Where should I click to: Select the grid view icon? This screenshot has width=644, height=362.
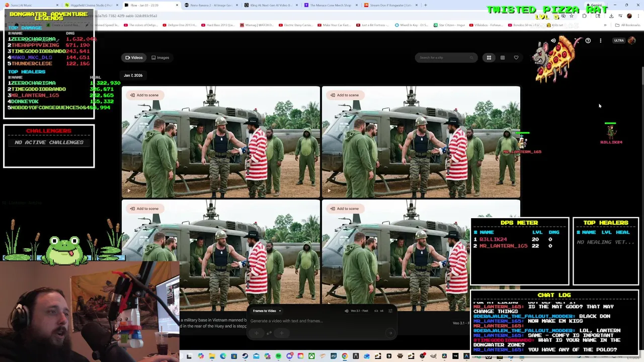pos(489,57)
